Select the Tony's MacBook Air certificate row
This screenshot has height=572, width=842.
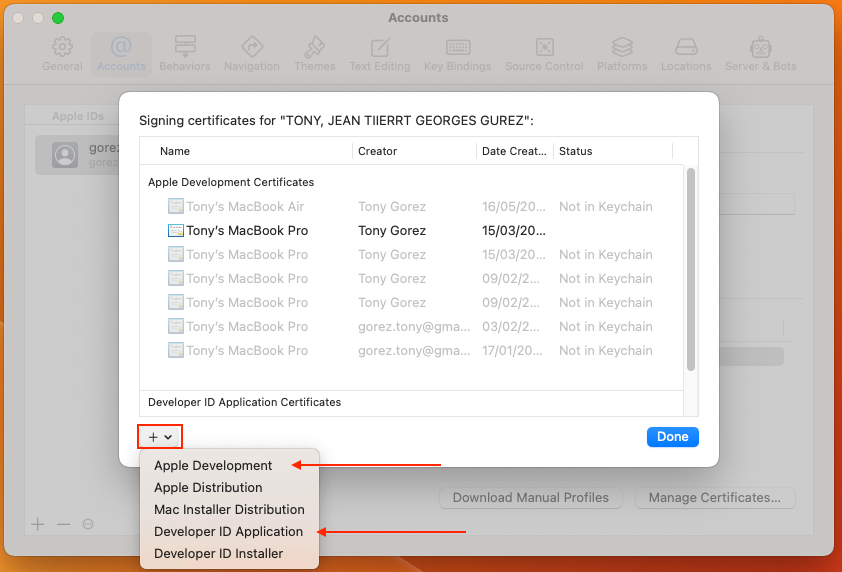pyautogui.click(x=245, y=207)
